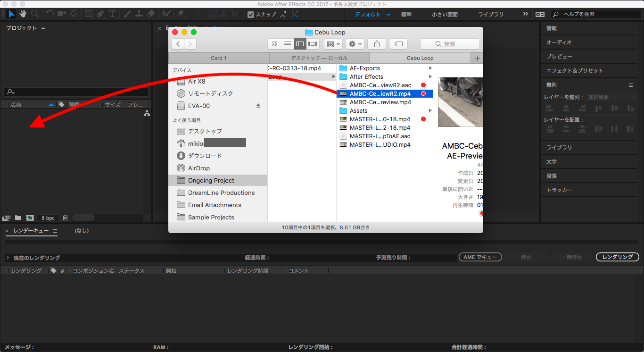Create a new folder in Project panel

18,218
